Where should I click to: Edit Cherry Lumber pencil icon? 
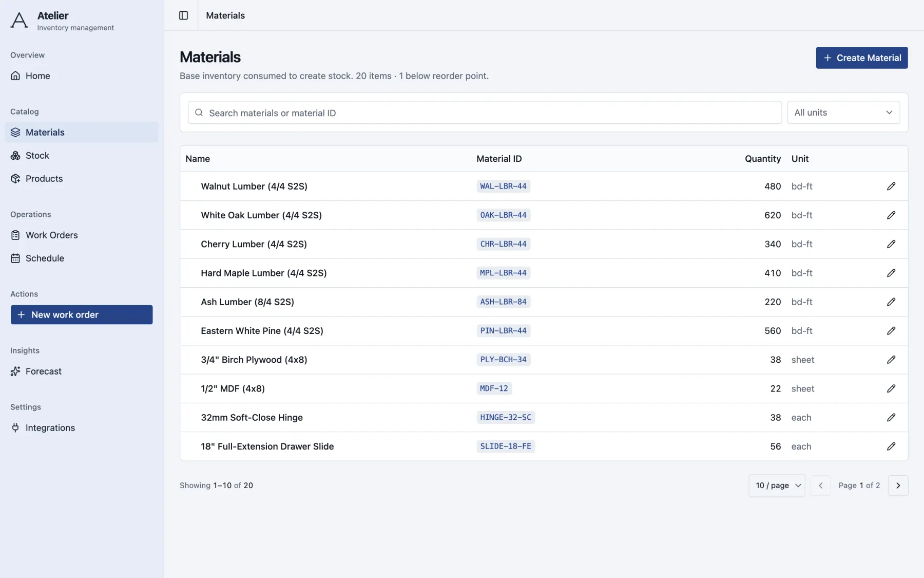tap(891, 244)
